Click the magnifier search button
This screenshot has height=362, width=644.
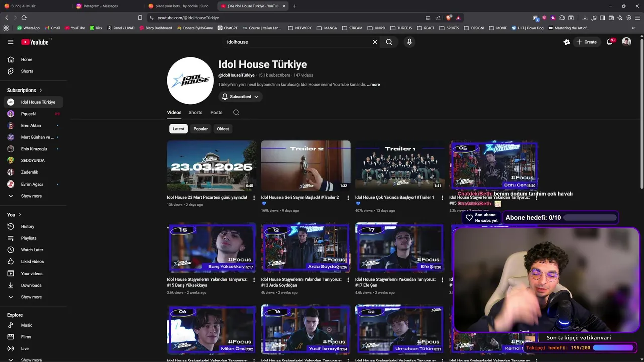(389, 42)
